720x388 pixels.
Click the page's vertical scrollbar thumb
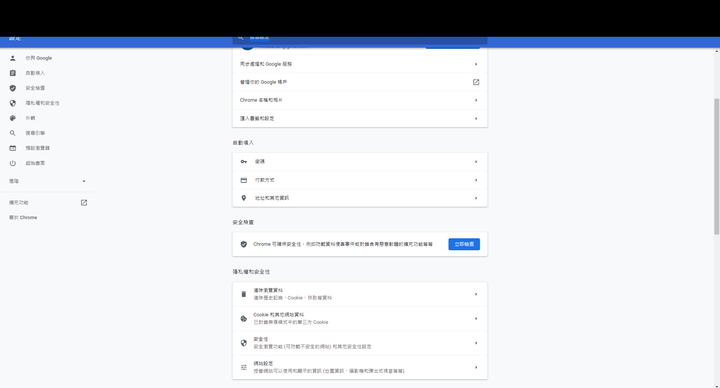point(717,166)
